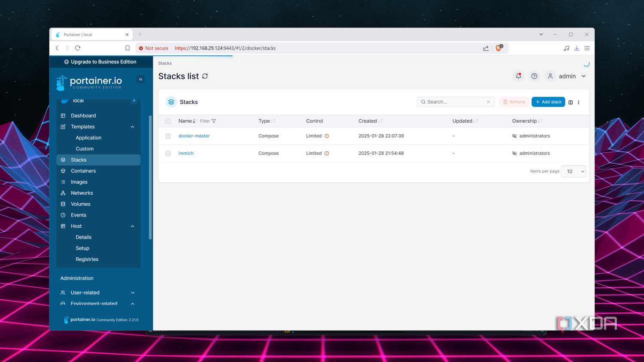This screenshot has width=644, height=362.
Task: Open the tab search dropdown arrow
Action: [x=541, y=34]
